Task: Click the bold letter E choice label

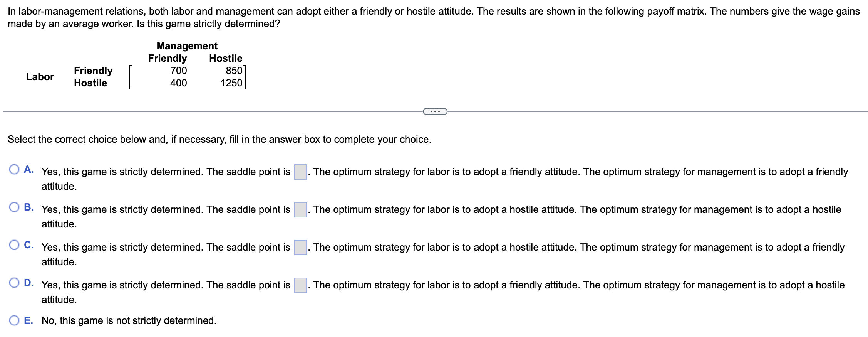Action: tap(28, 320)
